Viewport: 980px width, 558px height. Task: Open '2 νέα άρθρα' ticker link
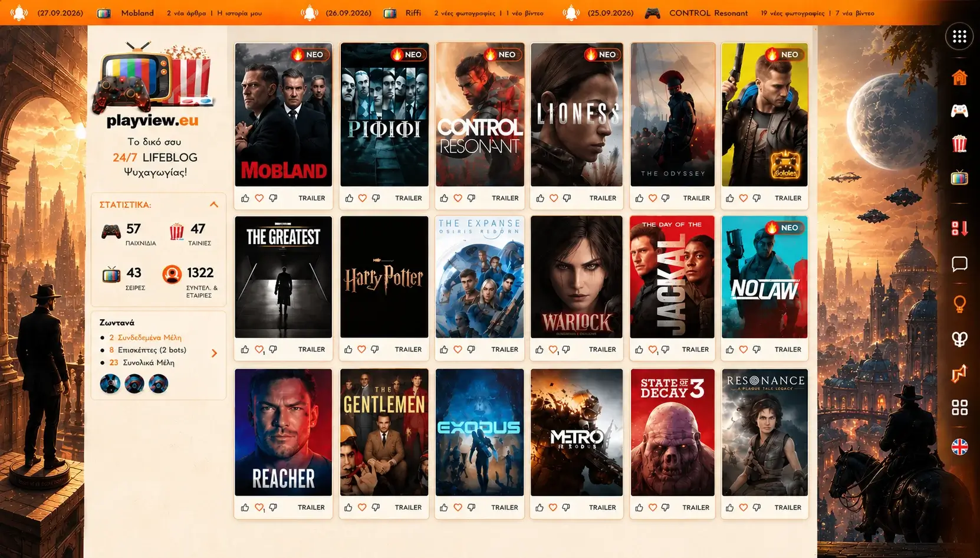186,13
